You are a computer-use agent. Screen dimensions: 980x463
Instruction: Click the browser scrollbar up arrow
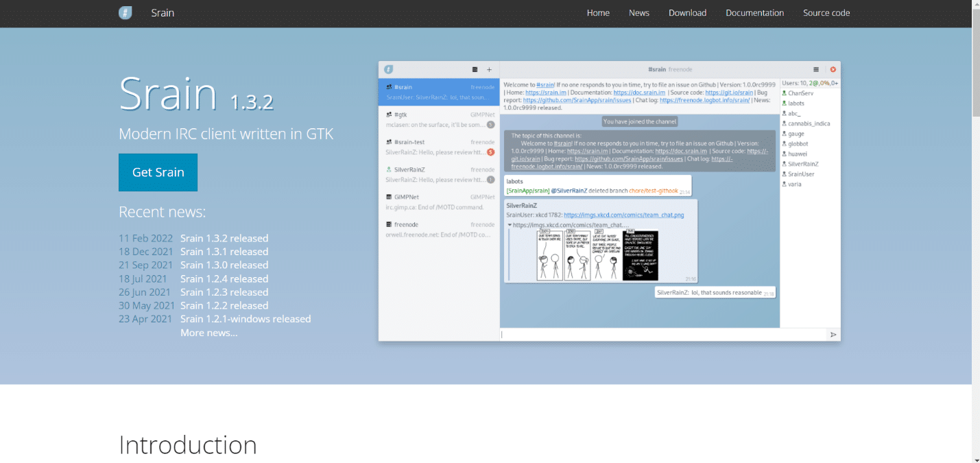(x=975, y=5)
